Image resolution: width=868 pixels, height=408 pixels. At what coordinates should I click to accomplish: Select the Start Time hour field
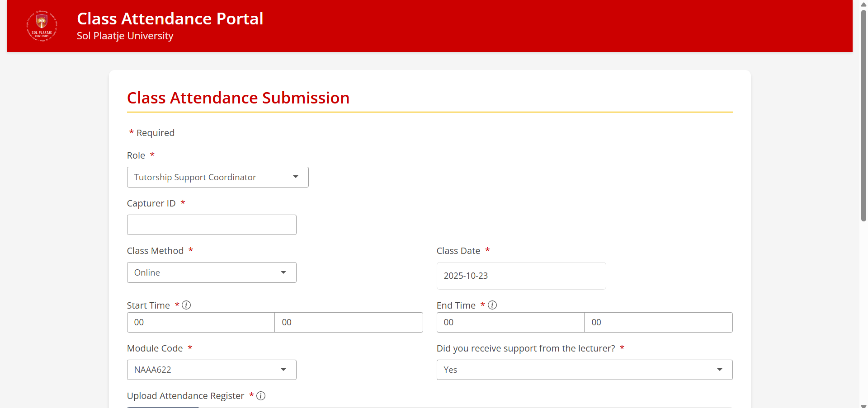[201, 322]
